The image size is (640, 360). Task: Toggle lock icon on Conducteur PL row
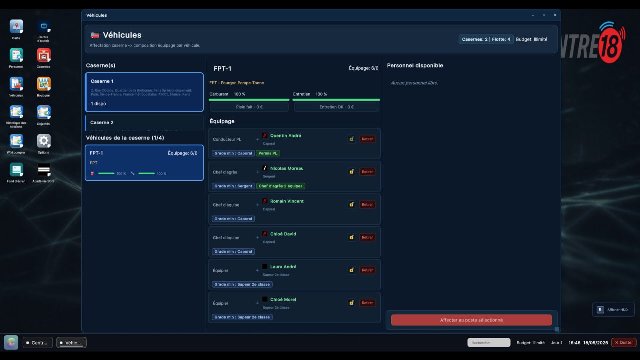coord(351,139)
